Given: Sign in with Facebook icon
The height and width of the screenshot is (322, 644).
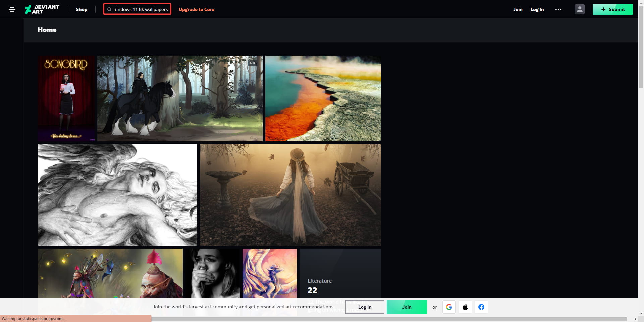Looking at the screenshot, I should (x=481, y=307).
